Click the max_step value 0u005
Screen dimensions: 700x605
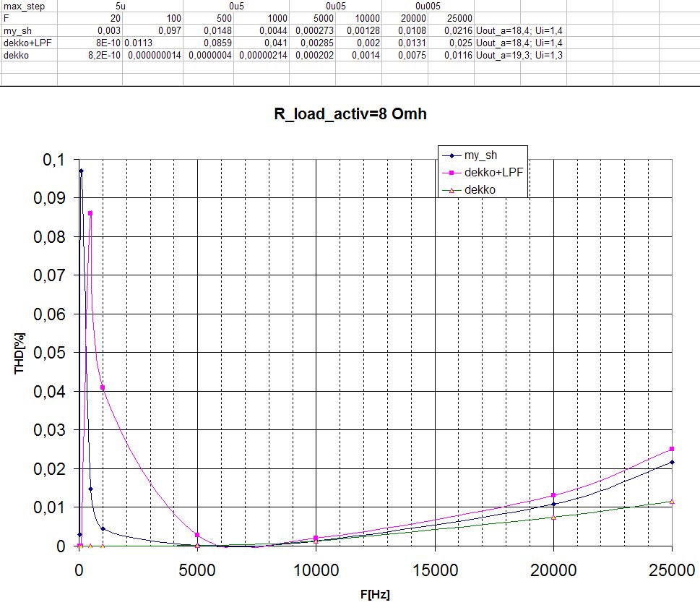[428, 7]
